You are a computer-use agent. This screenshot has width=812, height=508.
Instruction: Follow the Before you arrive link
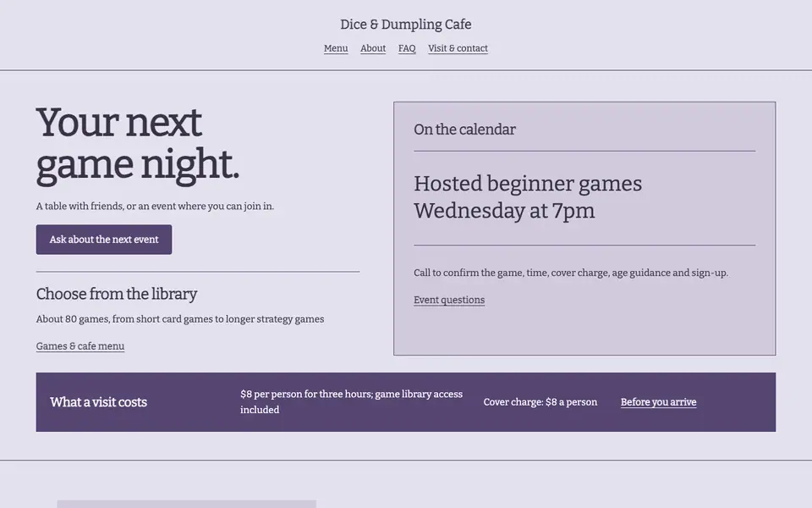pos(658,402)
